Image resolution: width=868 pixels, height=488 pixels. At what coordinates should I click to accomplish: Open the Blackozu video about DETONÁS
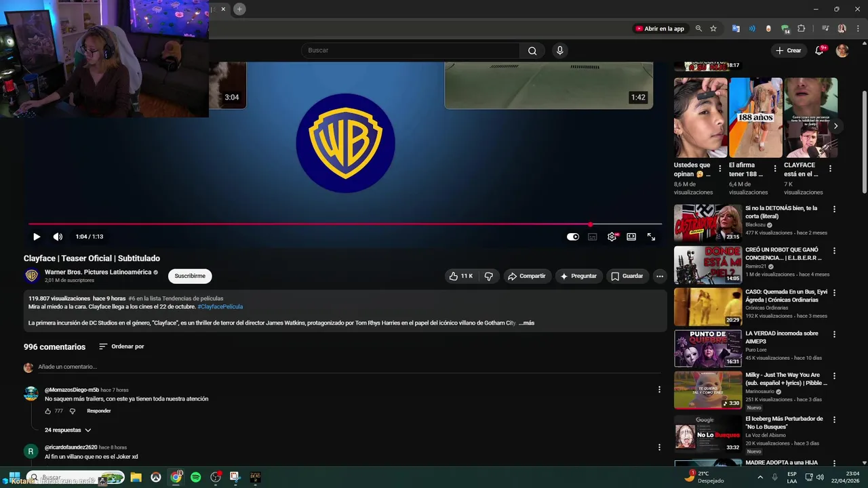pos(708,222)
